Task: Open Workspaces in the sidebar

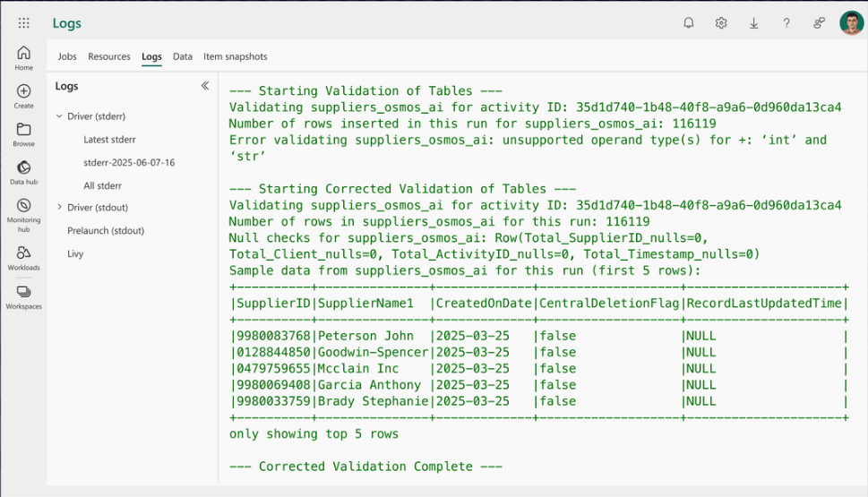Action: point(24,296)
